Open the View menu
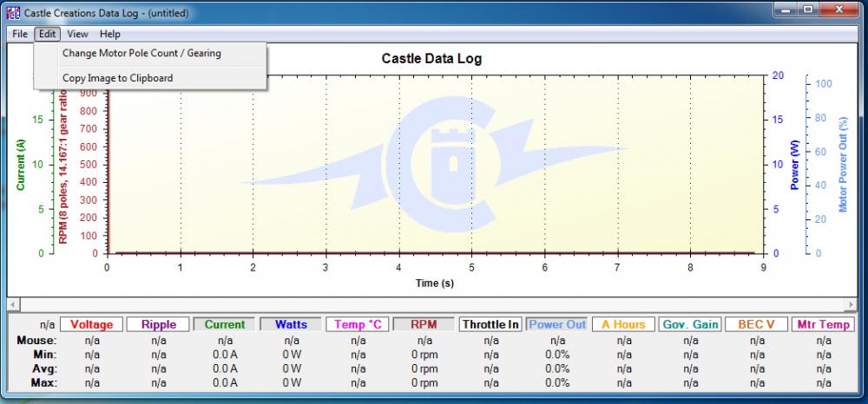Screen dimensions: 868x404 (x=77, y=35)
